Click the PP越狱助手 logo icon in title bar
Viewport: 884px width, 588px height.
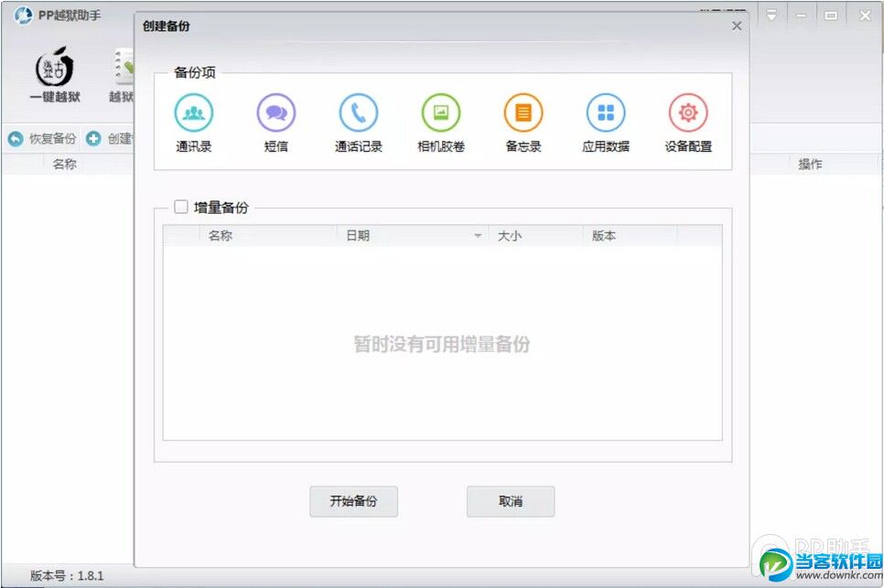tap(23, 16)
